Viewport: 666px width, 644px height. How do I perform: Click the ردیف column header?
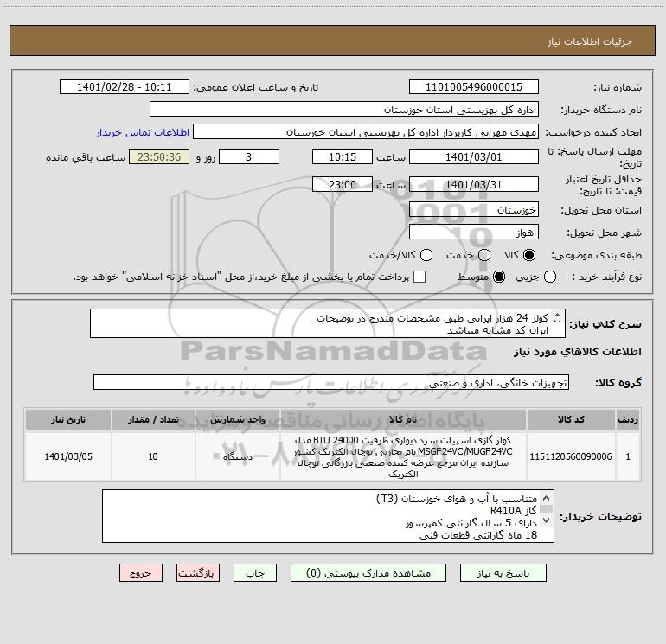click(628, 419)
